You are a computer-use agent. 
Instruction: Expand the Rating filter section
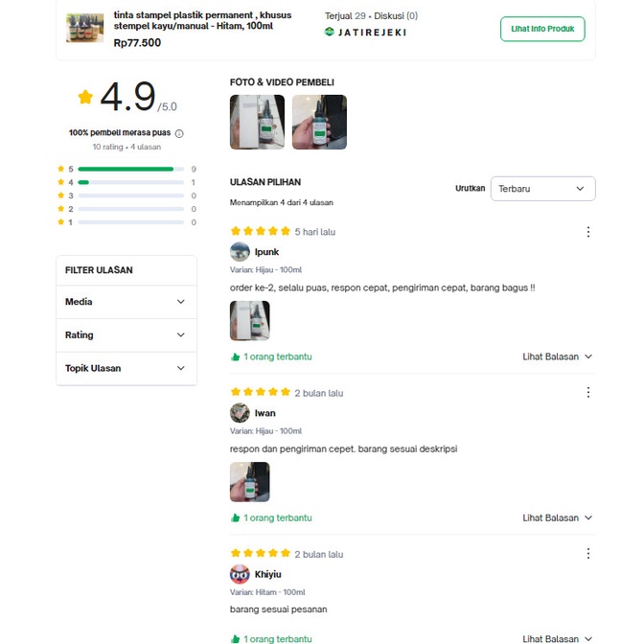point(126,335)
